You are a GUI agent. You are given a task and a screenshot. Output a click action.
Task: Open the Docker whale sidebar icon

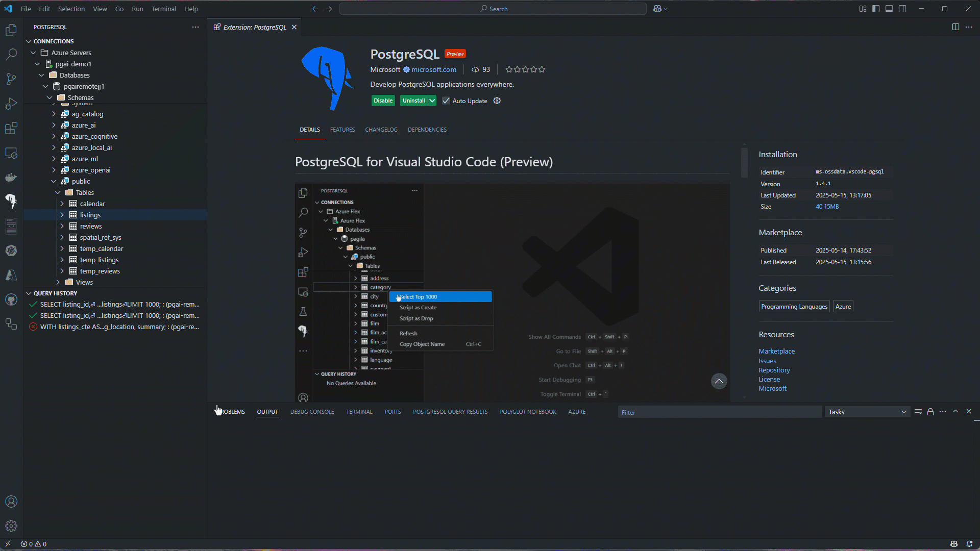(x=11, y=177)
